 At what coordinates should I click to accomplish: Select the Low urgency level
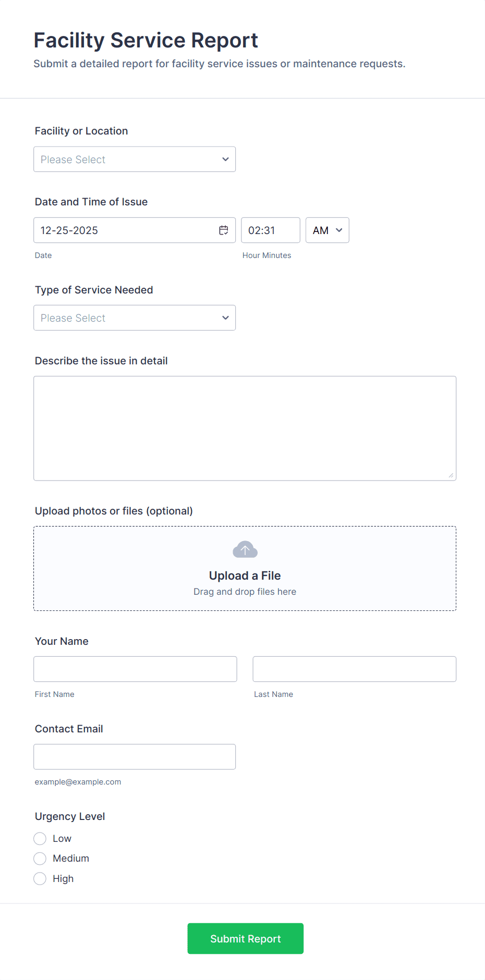(x=40, y=838)
